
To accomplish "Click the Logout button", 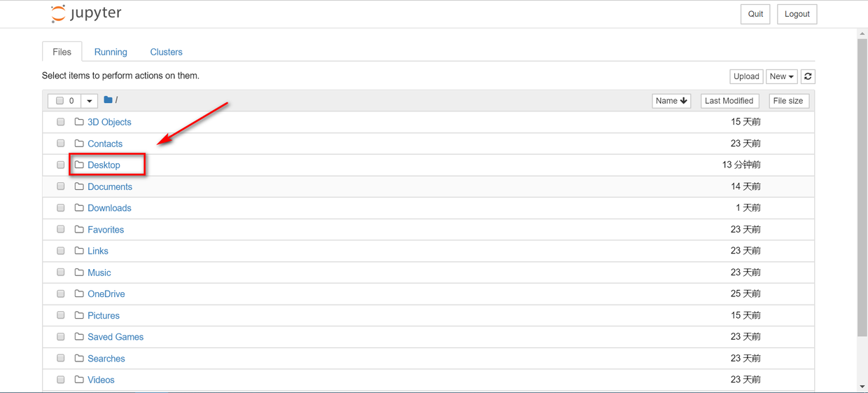I will tap(797, 14).
